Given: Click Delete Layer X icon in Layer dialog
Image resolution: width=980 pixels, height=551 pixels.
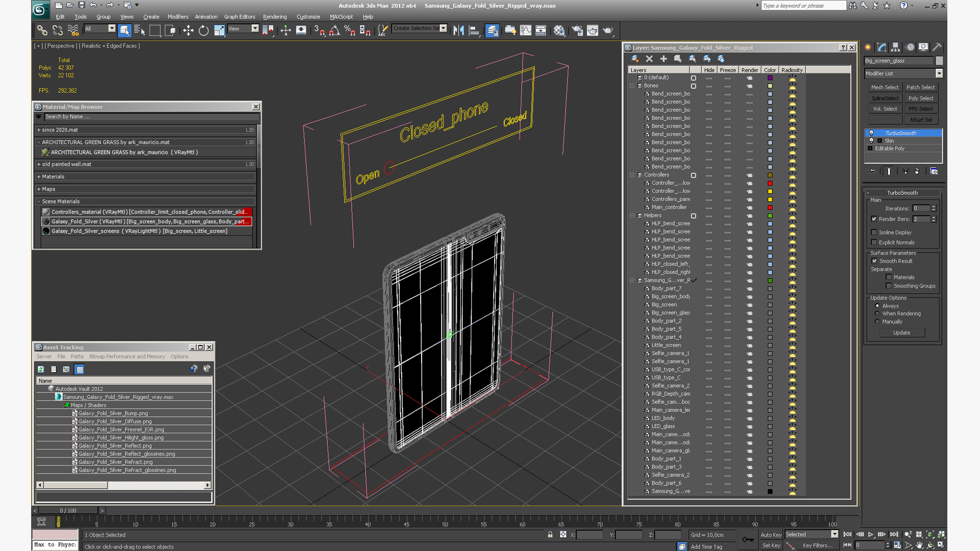Looking at the screenshot, I should (x=649, y=59).
